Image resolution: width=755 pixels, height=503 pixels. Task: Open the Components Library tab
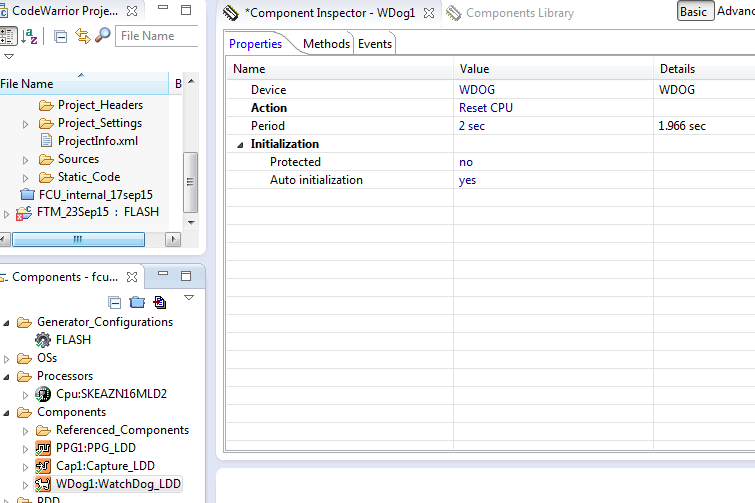[520, 13]
